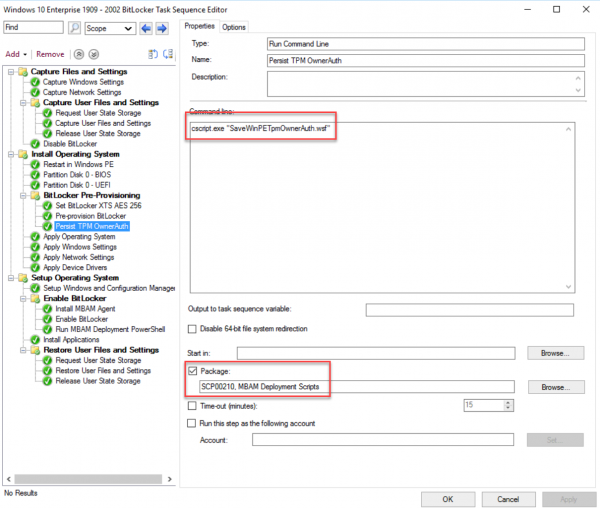The height and width of the screenshot is (508, 600).
Task: Select Capture Windows Settings step icon
Action: [35, 82]
